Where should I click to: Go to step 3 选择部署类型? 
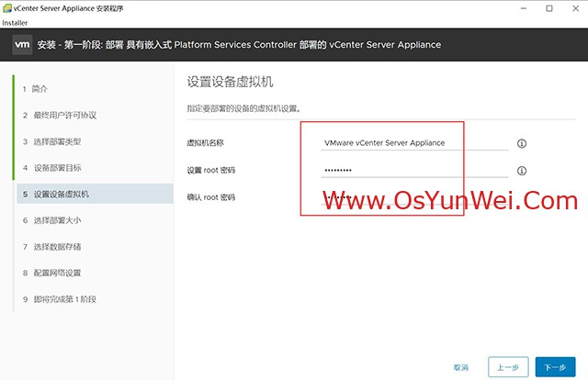coord(51,141)
